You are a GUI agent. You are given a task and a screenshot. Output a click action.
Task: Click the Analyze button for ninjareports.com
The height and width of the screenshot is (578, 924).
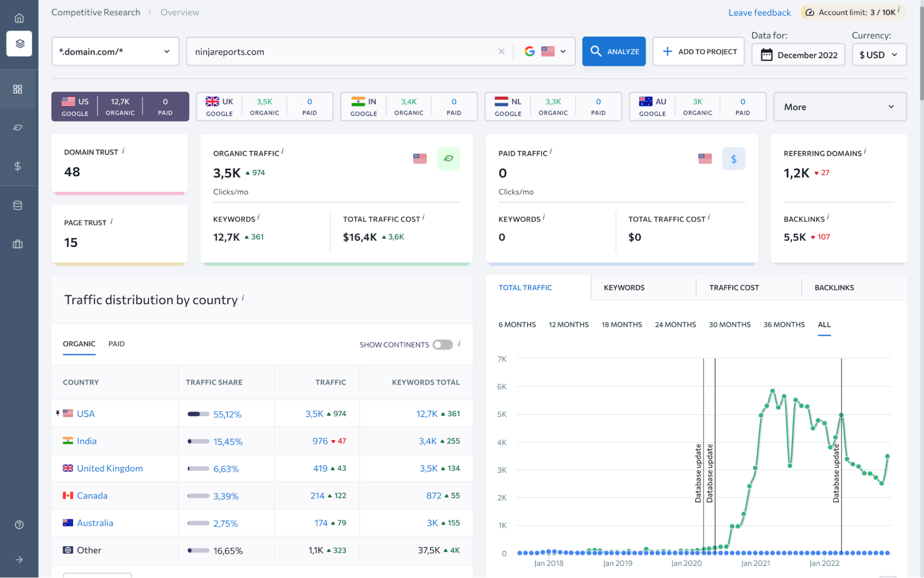point(614,51)
